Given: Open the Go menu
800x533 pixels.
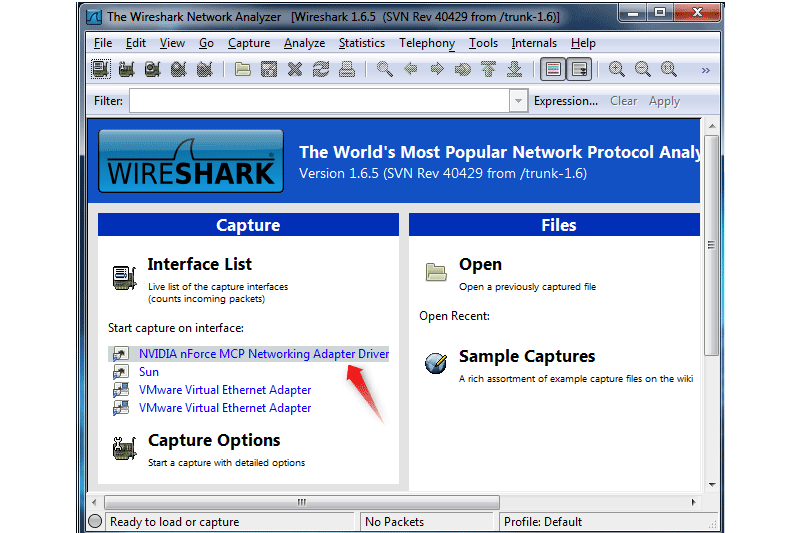Looking at the screenshot, I should tap(206, 43).
